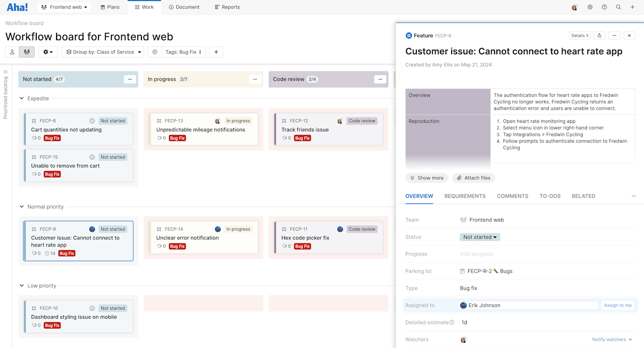Image resolution: width=644 pixels, height=348 pixels.
Task: Open the board customization gear dropdown
Action: click(47, 52)
